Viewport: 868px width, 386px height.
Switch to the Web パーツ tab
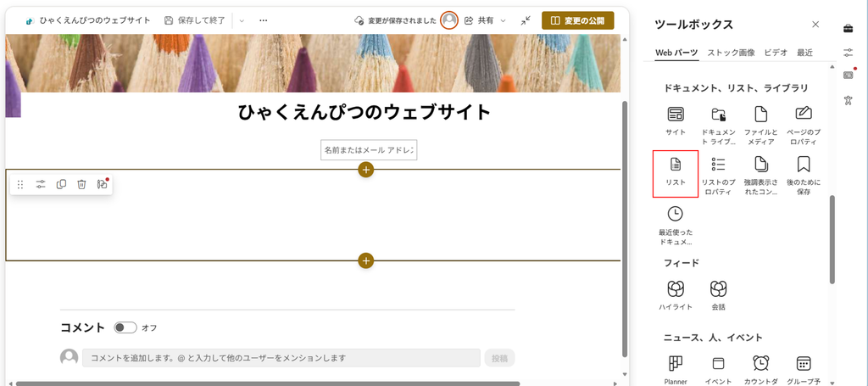click(676, 53)
